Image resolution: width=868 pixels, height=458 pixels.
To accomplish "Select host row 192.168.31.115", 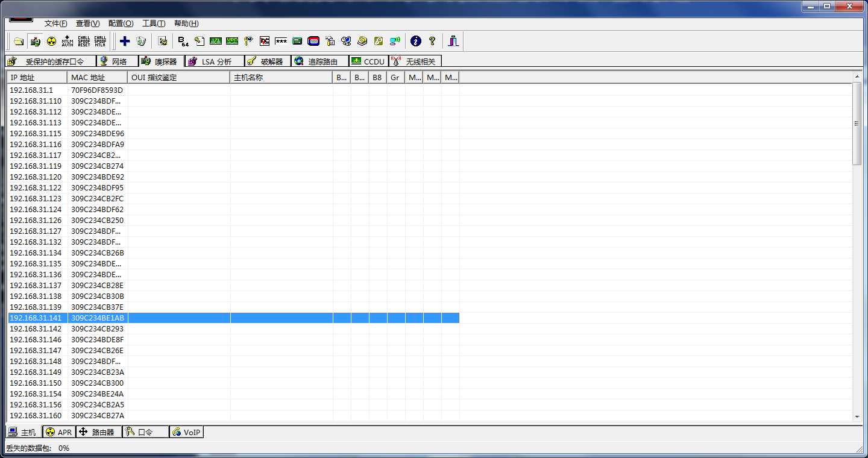I will (234, 133).
